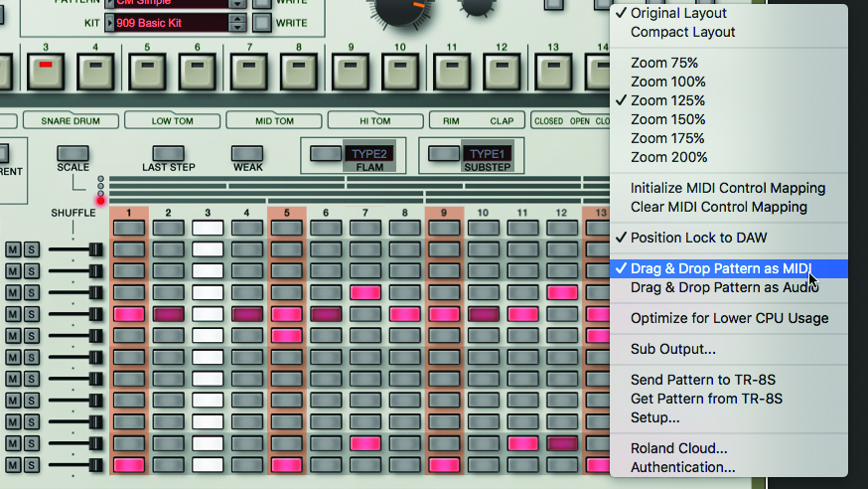Enable Optimize for Lower CPU Usage

pos(729,318)
